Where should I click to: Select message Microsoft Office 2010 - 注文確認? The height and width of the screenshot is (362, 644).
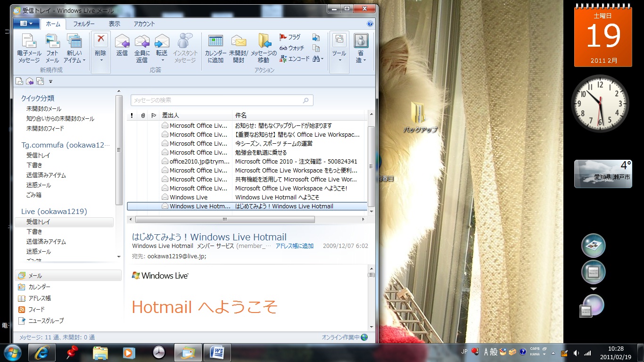247,161
